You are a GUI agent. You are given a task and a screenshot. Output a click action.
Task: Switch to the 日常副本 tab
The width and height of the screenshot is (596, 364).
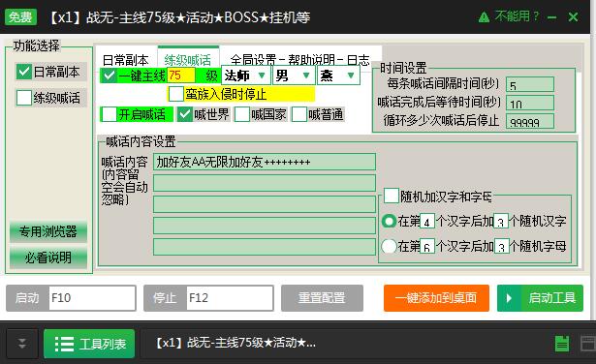[x=125, y=59]
